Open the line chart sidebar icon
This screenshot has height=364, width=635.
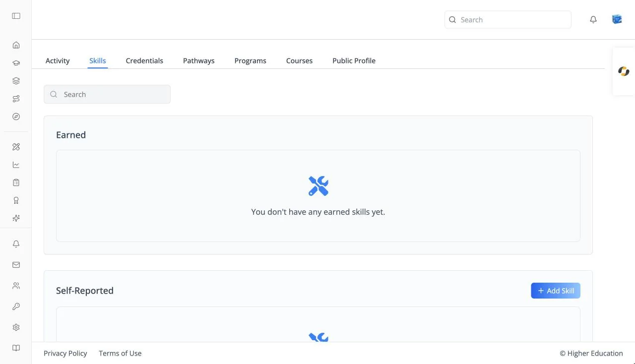(x=16, y=165)
